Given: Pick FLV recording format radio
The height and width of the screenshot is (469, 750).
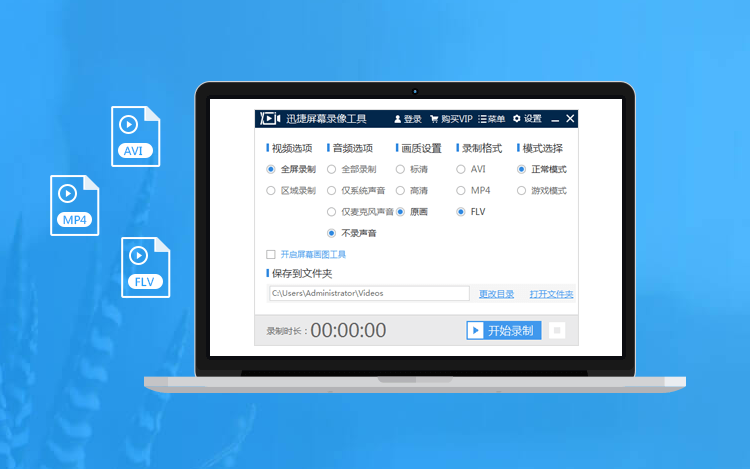Looking at the screenshot, I should [x=461, y=212].
